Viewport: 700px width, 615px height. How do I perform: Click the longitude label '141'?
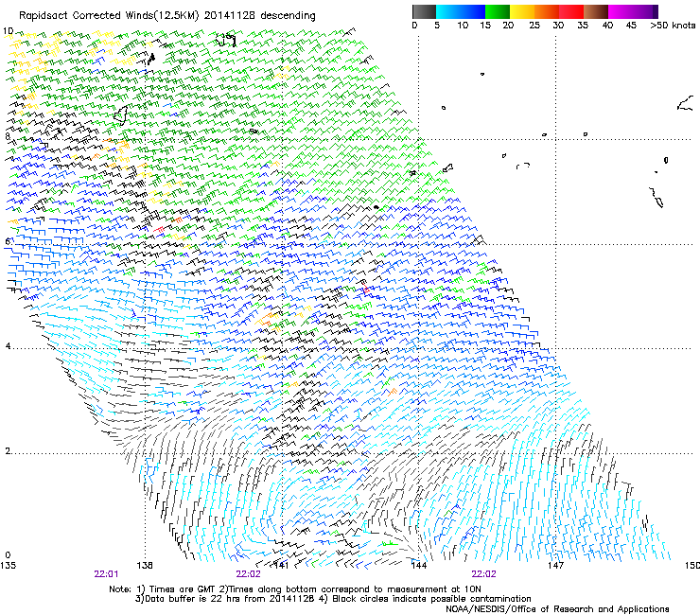(282, 566)
